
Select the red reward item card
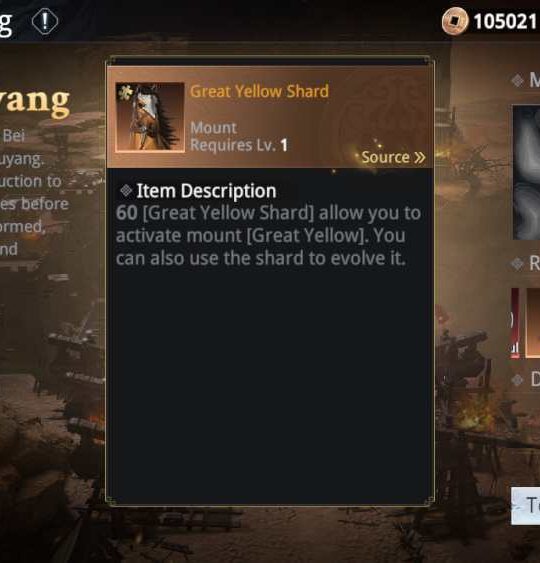(515, 323)
